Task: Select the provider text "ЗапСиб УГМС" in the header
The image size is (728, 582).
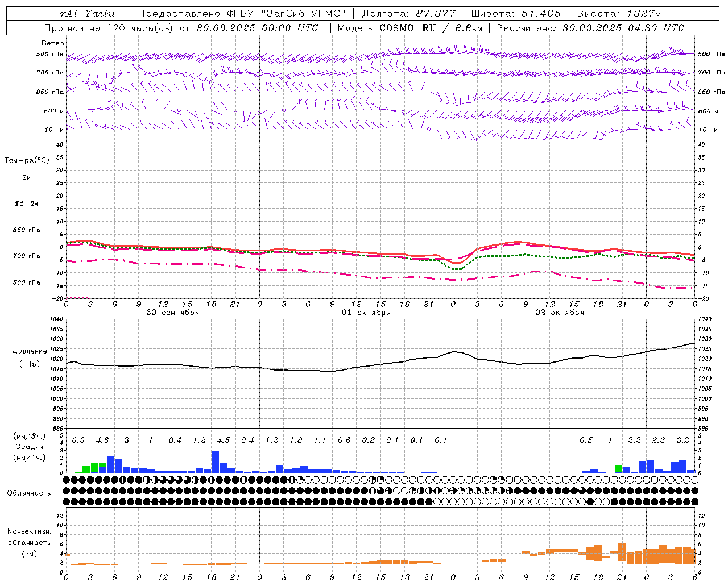Action: [304, 14]
